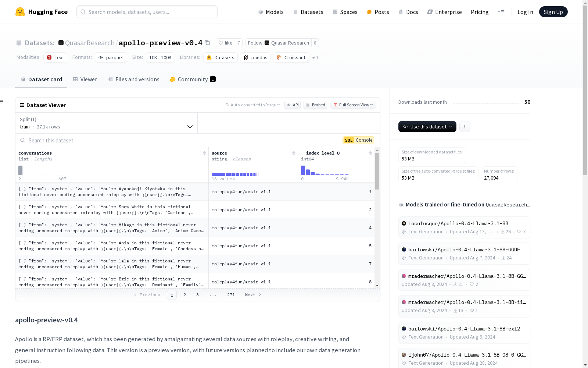The width and height of the screenshot is (588, 368).
Task: Like the apollo-preview-v0.4 dataset
Action: tap(225, 43)
